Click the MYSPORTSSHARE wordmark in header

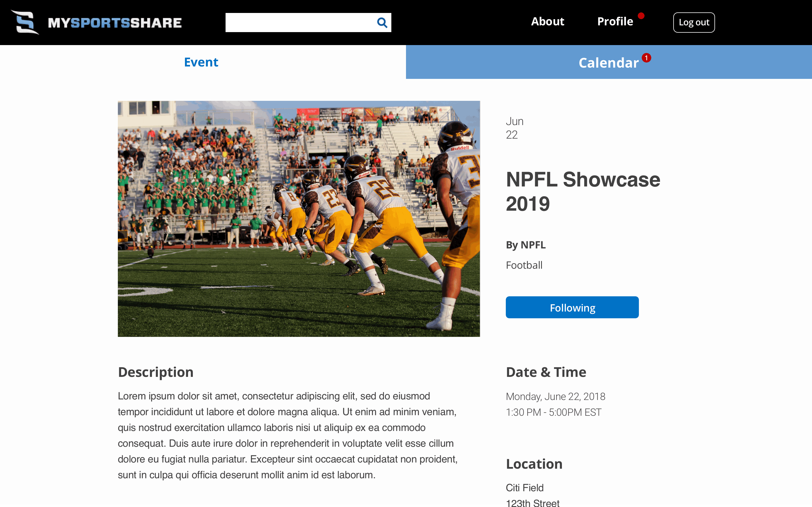point(115,23)
